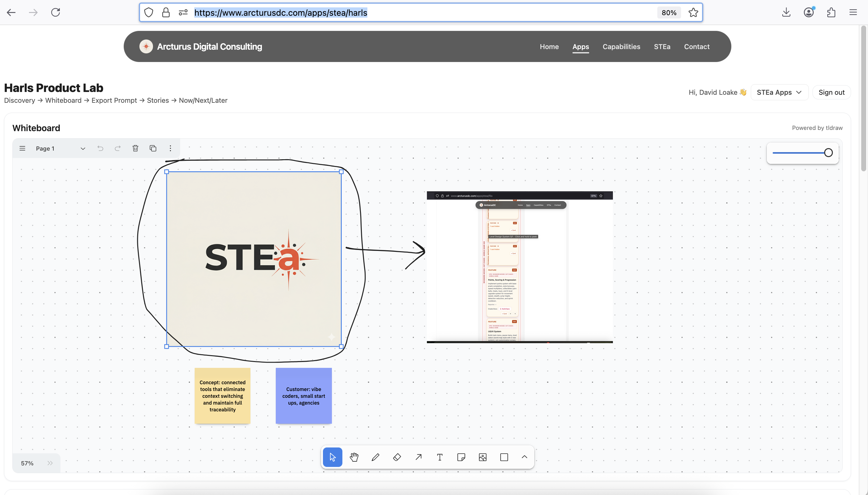Open the Discovery breadcrumb link

pos(19,100)
